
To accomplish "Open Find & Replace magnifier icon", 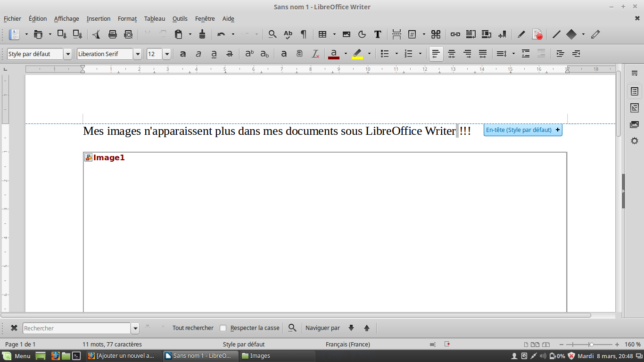I will (272, 34).
